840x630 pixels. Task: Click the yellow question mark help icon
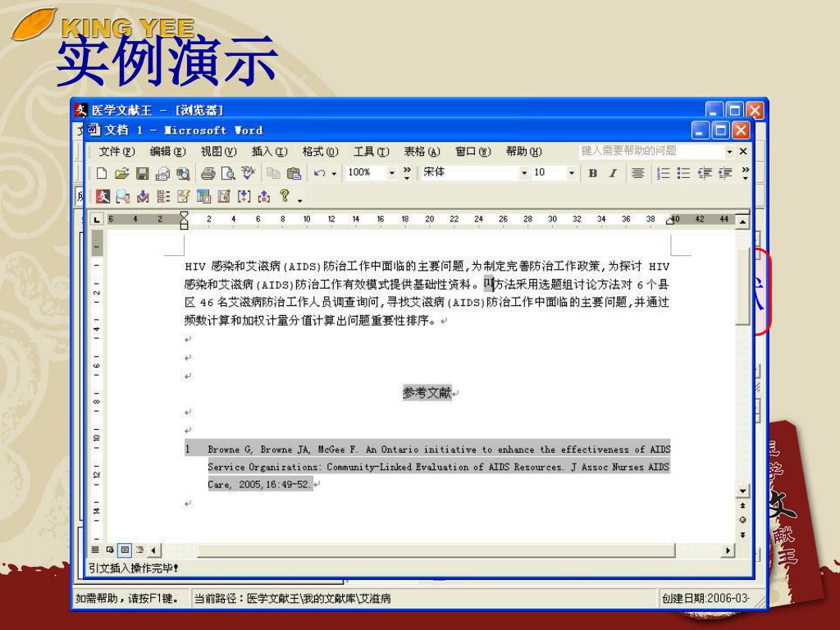pos(285,197)
